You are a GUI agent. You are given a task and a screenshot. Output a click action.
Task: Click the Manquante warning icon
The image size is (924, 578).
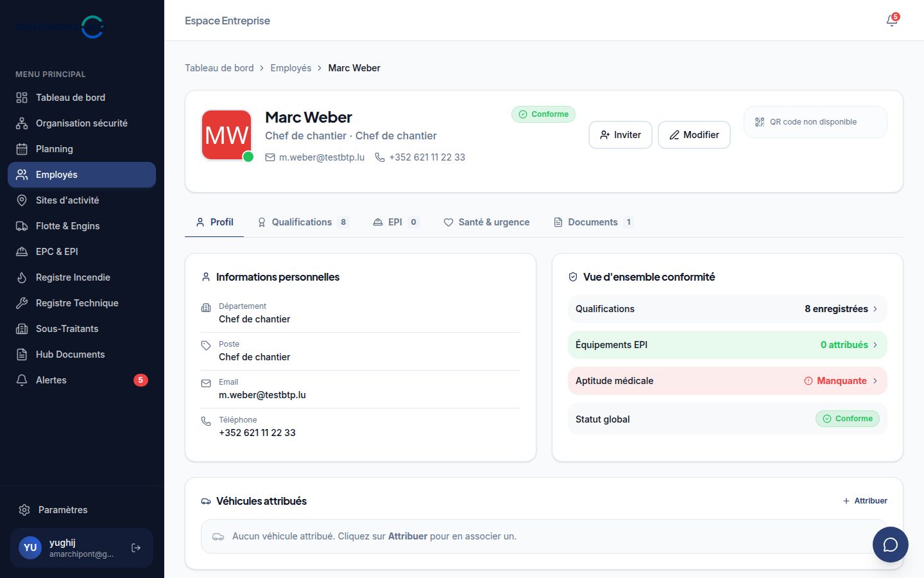pyautogui.click(x=809, y=381)
